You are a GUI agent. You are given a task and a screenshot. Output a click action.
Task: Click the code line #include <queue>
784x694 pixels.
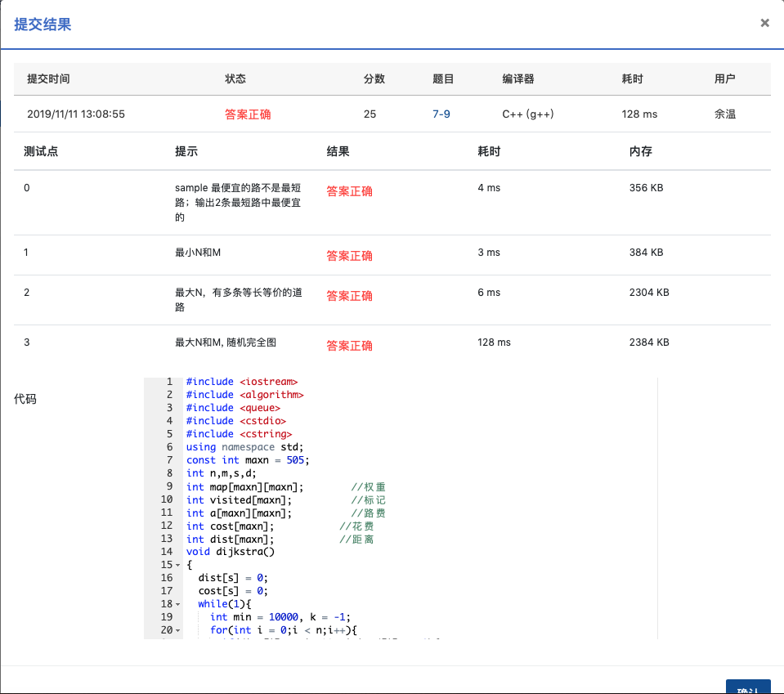[234, 408]
